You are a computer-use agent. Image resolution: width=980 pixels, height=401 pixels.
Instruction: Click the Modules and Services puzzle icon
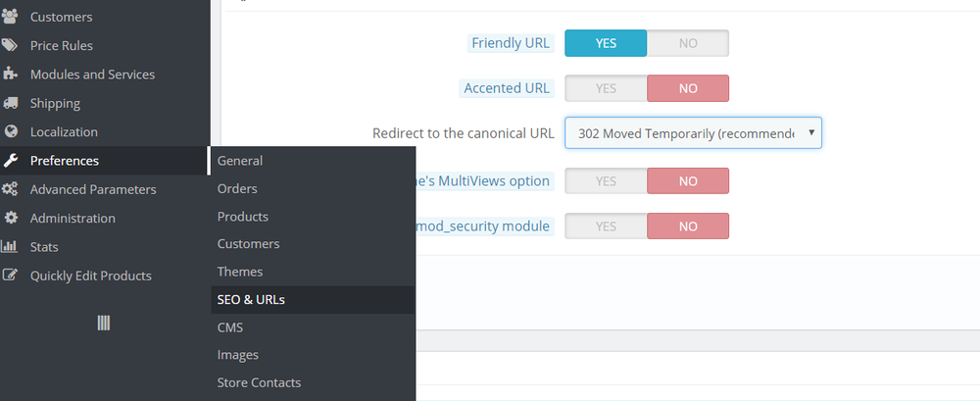pyautogui.click(x=11, y=74)
